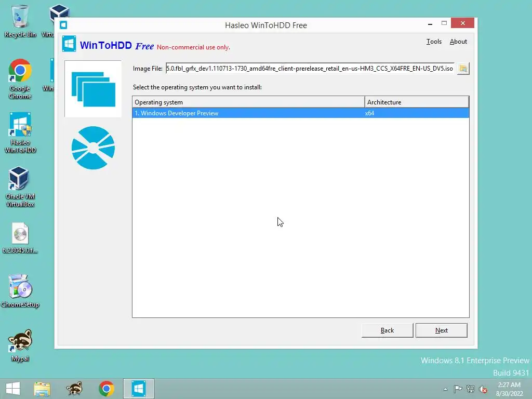The width and height of the screenshot is (532, 399).
Task: Open File Explorer from taskbar
Action: 42,389
